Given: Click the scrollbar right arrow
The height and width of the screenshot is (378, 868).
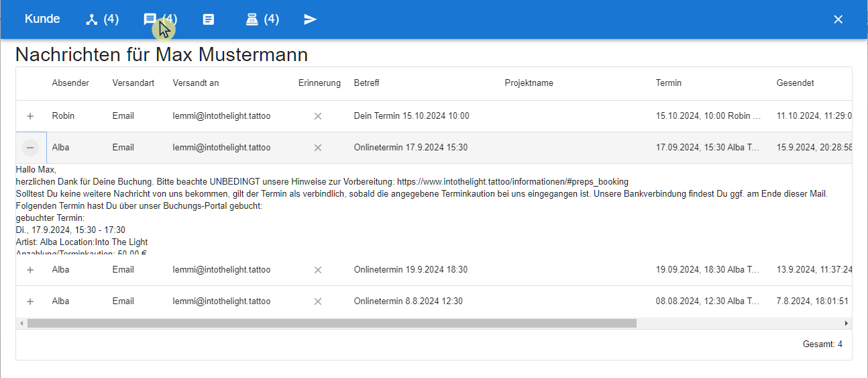Looking at the screenshot, I should coord(847,323).
